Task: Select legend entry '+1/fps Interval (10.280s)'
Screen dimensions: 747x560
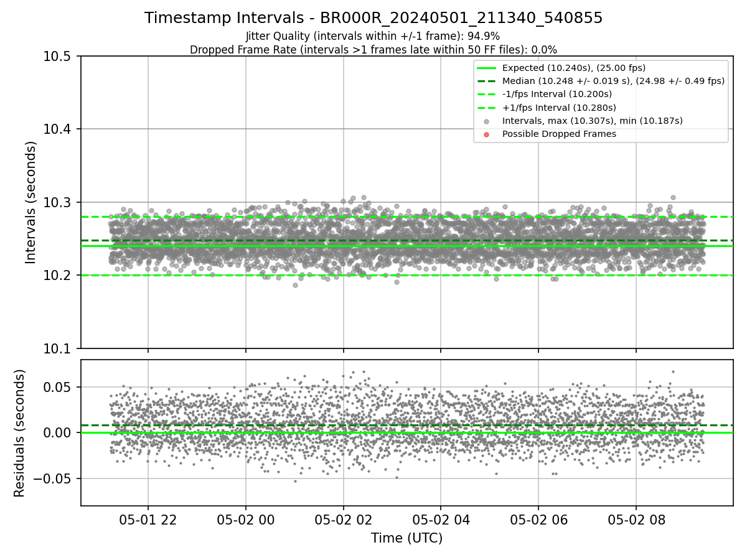Action: tap(557, 107)
